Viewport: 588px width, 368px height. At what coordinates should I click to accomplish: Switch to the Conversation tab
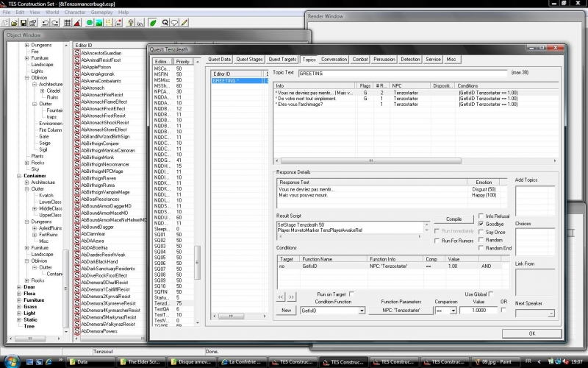(x=334, y=60)
